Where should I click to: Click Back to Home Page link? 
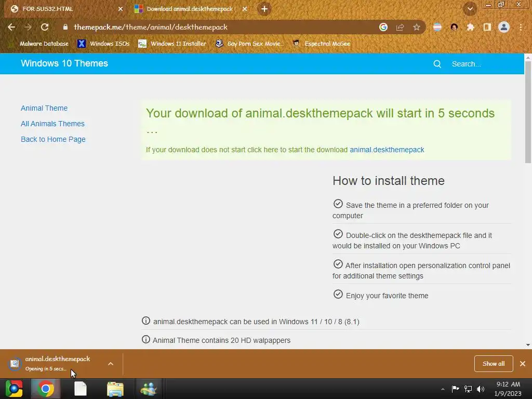(x=53, y=139)
